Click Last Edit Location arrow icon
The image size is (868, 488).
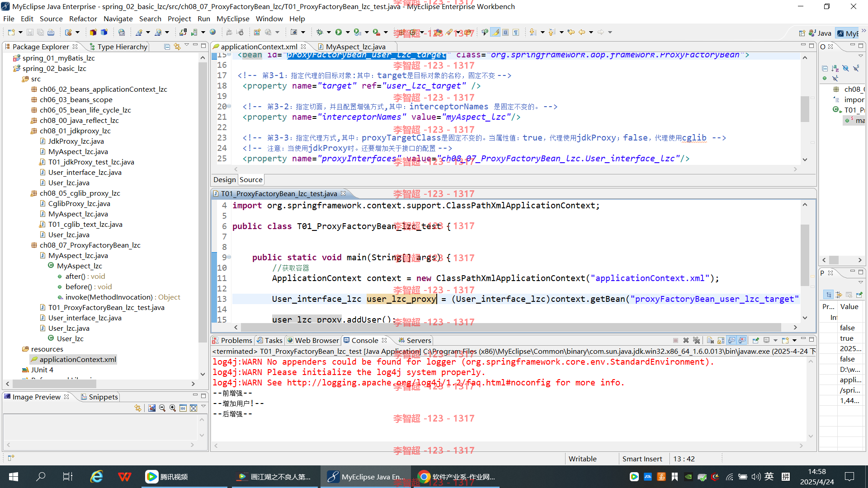coord(571,32)
